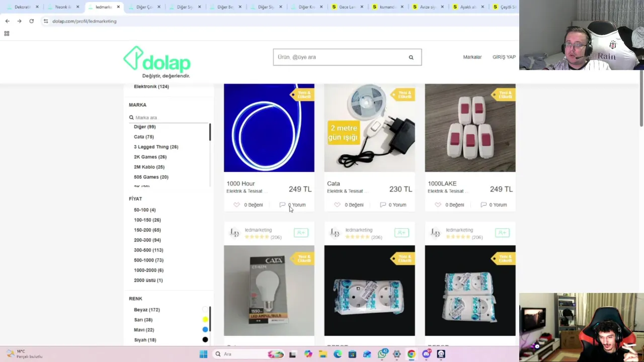The width and height of the screenshot is (644, 362).
Task: Click the Marka ara brand search field
Action: pos(169,118)
